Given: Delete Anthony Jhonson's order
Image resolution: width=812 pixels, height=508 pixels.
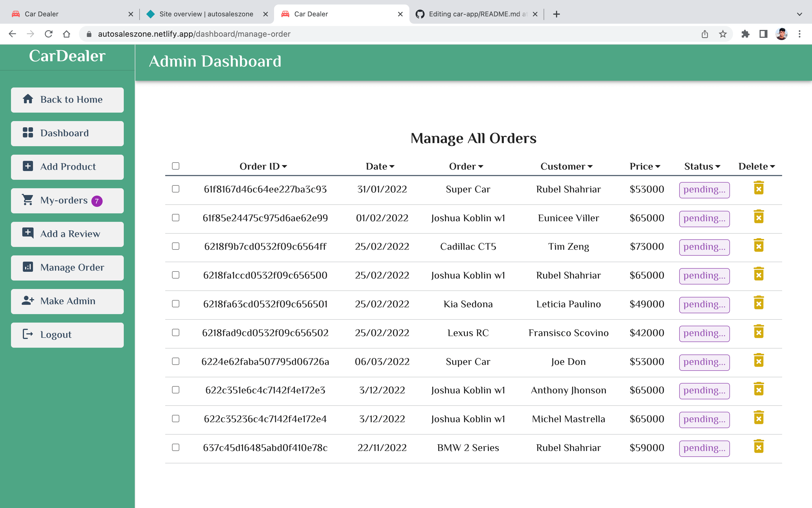Looking at the screenshot, I should 759,389.
